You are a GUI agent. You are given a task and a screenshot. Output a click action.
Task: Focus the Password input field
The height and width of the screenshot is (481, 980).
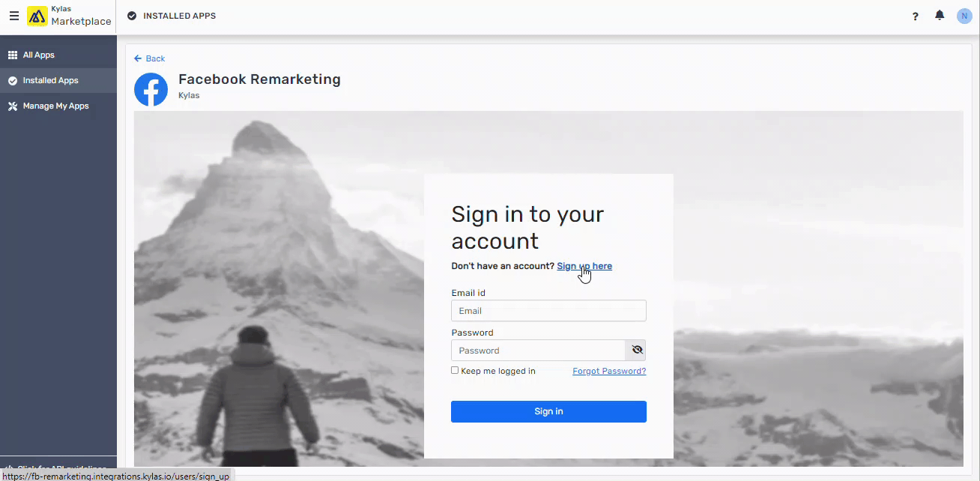538,350
